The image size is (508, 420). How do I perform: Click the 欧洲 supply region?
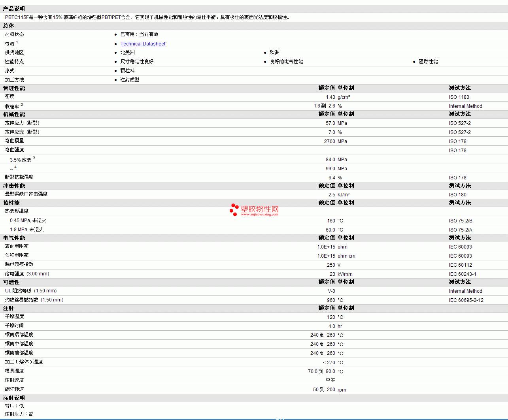[274, 53]
